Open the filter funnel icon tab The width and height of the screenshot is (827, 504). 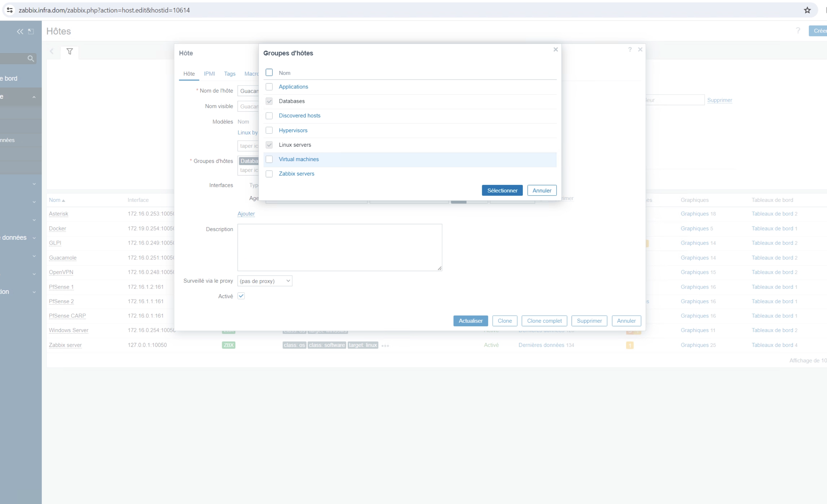[69, 52]
